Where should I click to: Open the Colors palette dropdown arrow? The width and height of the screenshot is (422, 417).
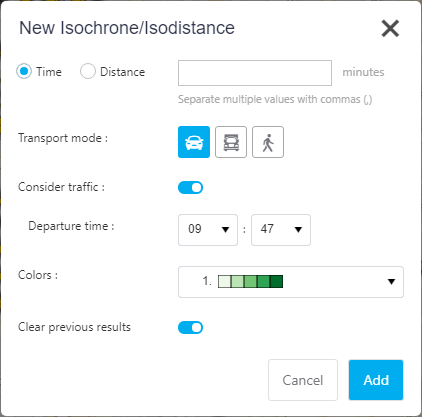[x=391, y=282]
